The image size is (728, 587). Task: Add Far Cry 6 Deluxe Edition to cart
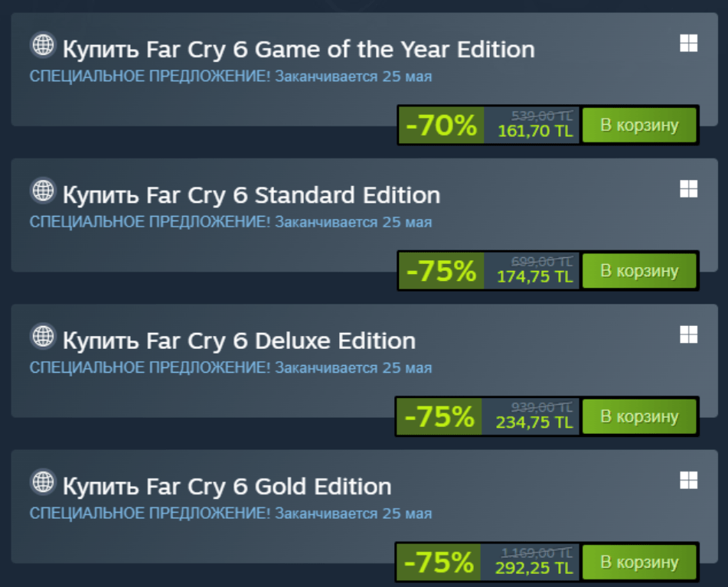click(639, 416)
